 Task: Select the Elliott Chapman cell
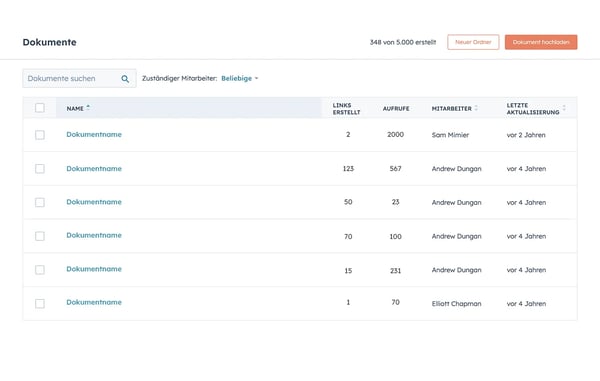point(457,304)
